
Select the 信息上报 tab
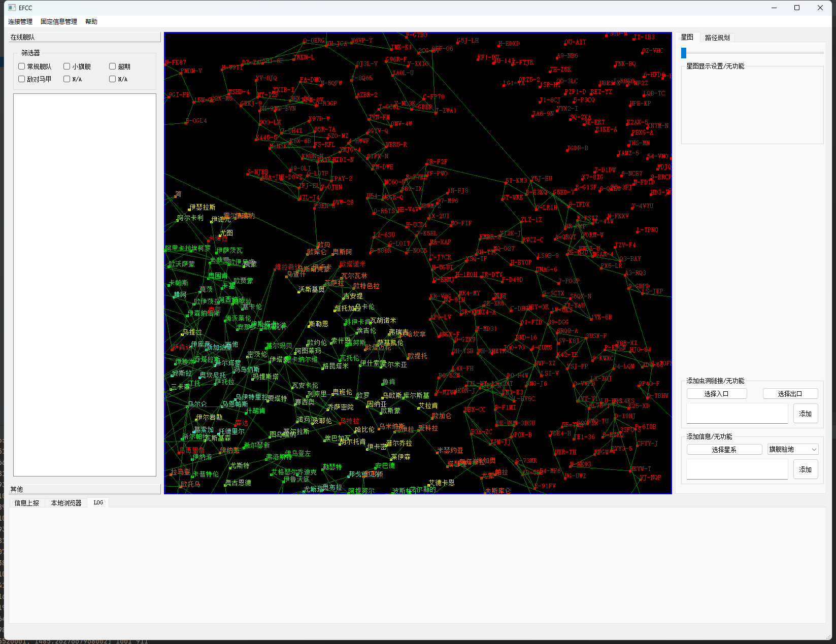click(x=27, y=503)
